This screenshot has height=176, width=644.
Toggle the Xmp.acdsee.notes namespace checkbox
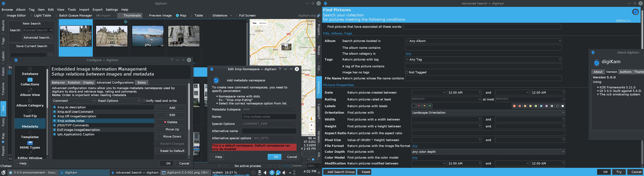[55, 121]
